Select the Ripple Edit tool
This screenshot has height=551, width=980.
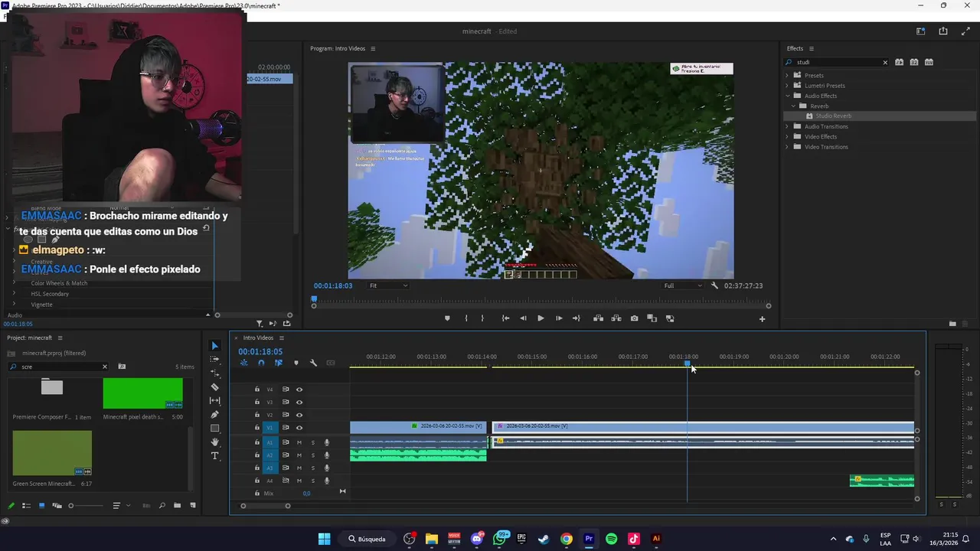pyautogui.click(x=214, y=373)
